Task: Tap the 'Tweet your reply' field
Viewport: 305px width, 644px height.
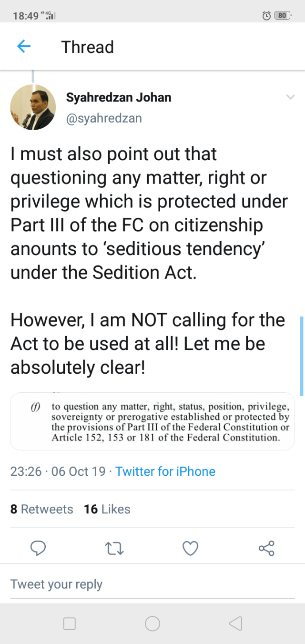Action: click(x=56, y=584)
